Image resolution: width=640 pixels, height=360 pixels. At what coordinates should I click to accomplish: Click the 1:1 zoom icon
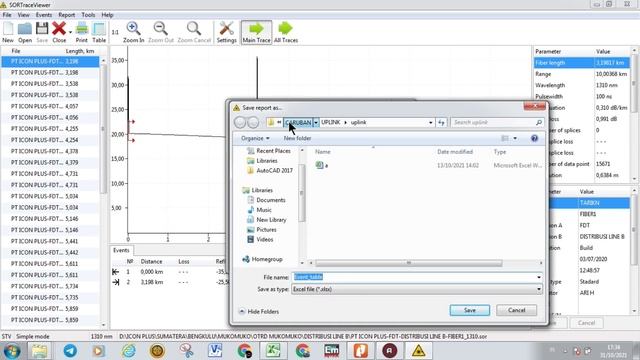click(x=115, y=32)
